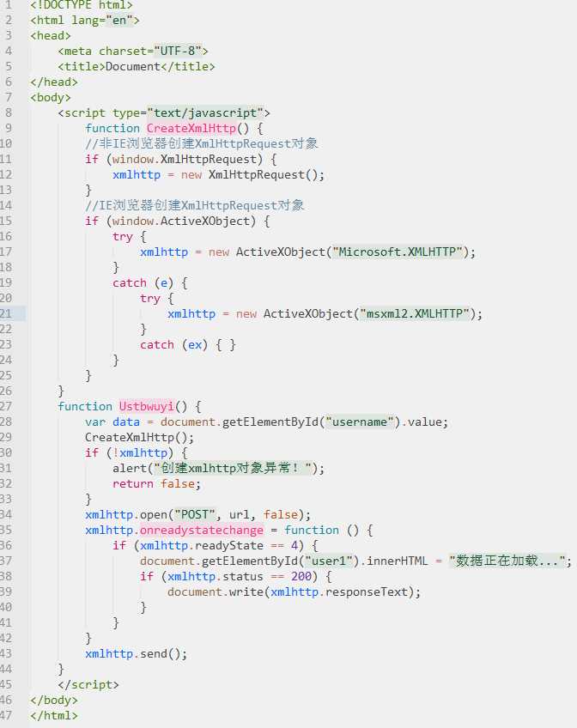Click the number 200 in the status check
Viewport: 577px width, 728px height.
click(x=301, y=576)
